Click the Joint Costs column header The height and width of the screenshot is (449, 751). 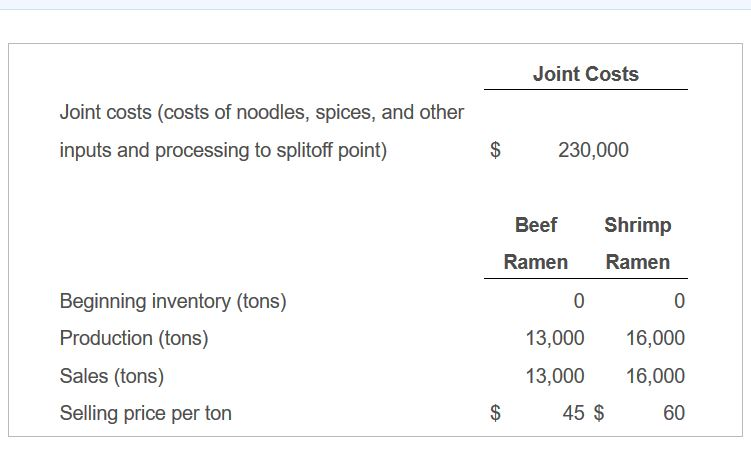pyautogui.click(x=586, y=74)
